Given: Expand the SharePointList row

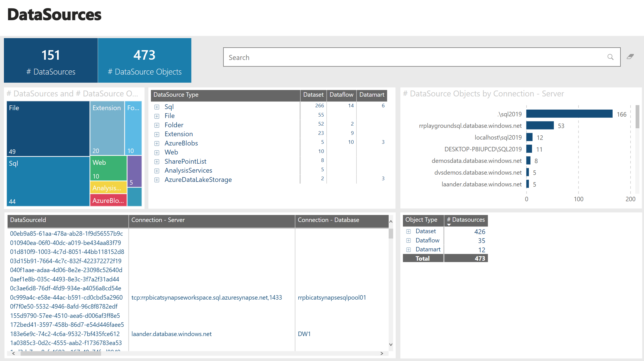Looking at the screenshot, I should 157,162.
